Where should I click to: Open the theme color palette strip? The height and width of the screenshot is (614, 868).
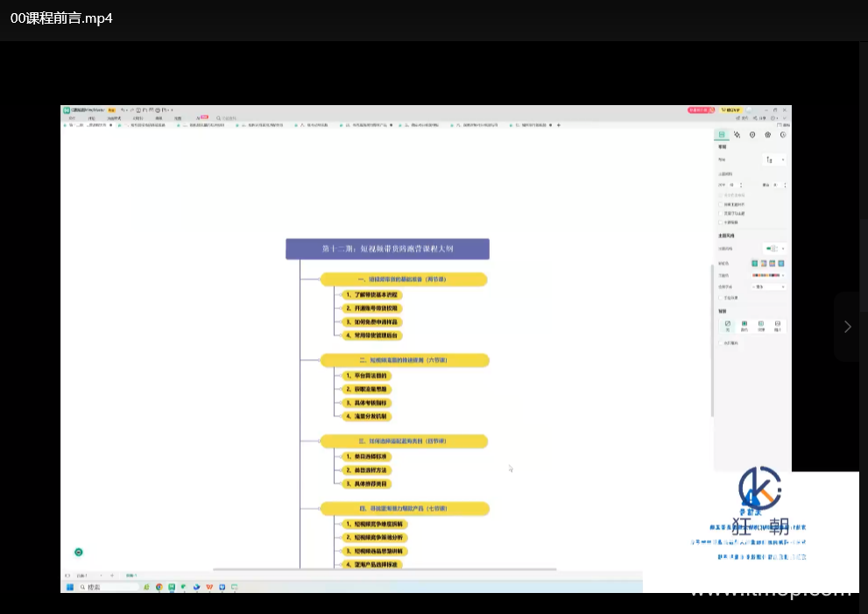click(x=768, y=275)
